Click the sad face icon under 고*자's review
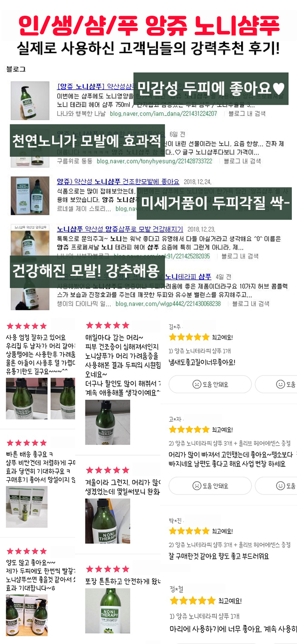 point(197,486)
